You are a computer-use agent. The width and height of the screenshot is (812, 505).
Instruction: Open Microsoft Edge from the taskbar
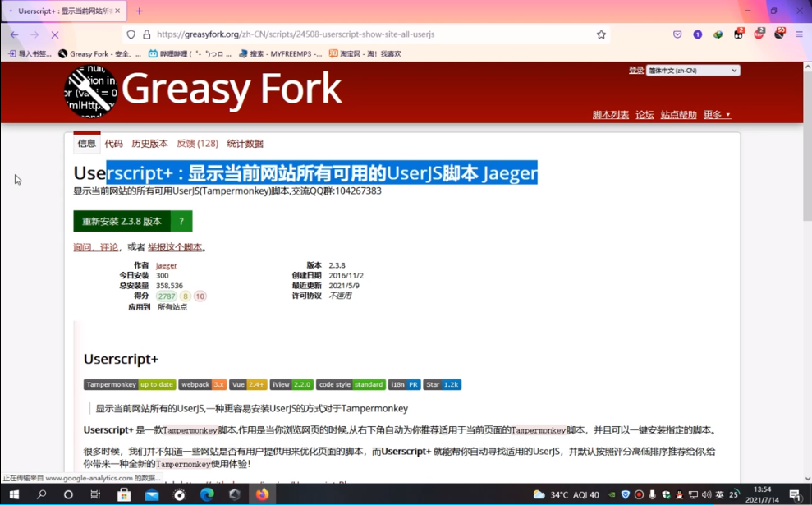[207, 494]
